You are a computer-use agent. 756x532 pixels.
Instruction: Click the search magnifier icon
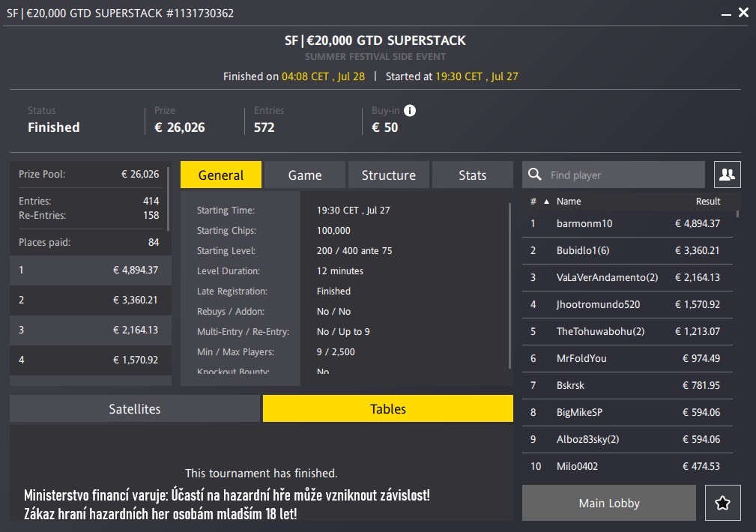coord(535,175)
